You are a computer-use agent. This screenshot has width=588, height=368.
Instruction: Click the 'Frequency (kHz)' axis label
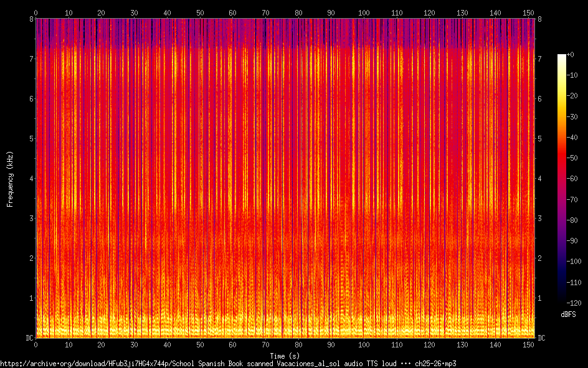10,179
